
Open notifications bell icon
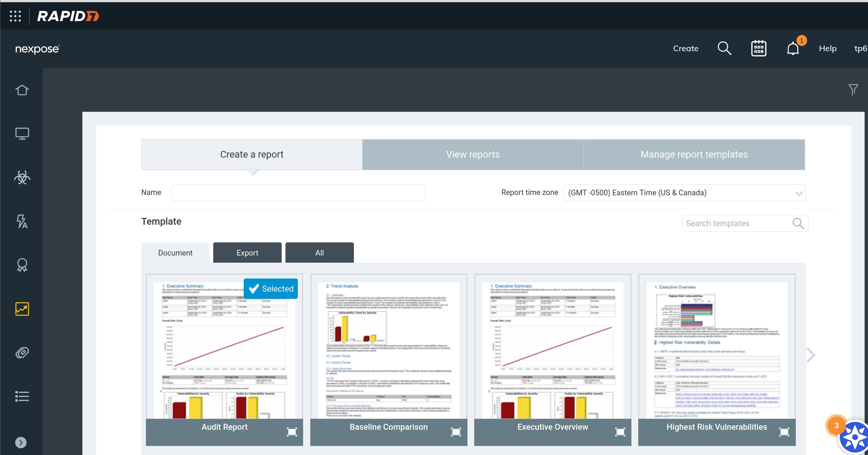click(793, 49)
